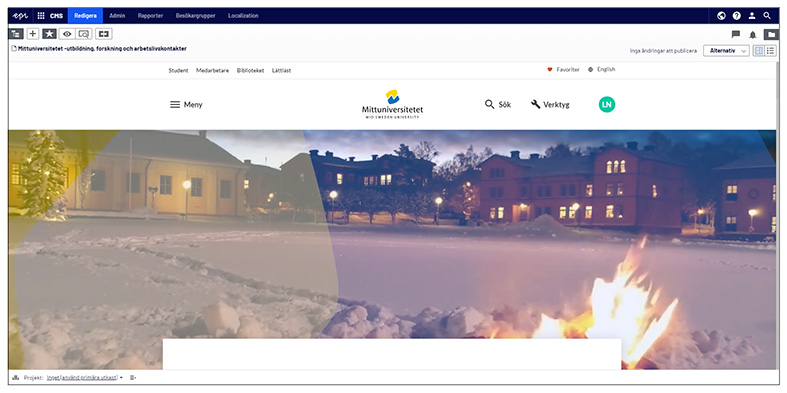The width and height of the screenshot is (787, 393).
Task: Follow the Biblioteket link
Action: coord(250,70)
